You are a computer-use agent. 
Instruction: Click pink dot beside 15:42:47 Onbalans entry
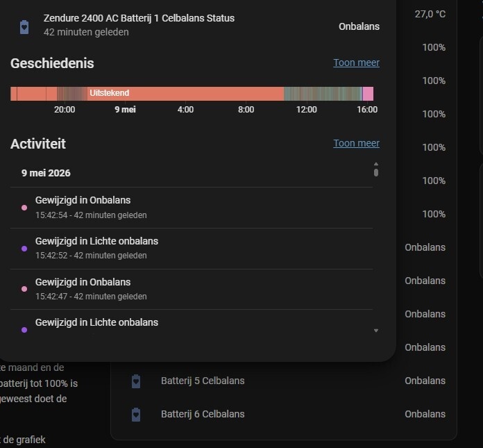click(24, 289)
